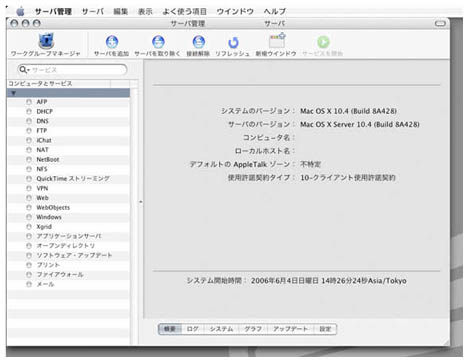Screen dimensions: 468x362
Task: Click the status circle beside Web
Action: coord(29,198)
